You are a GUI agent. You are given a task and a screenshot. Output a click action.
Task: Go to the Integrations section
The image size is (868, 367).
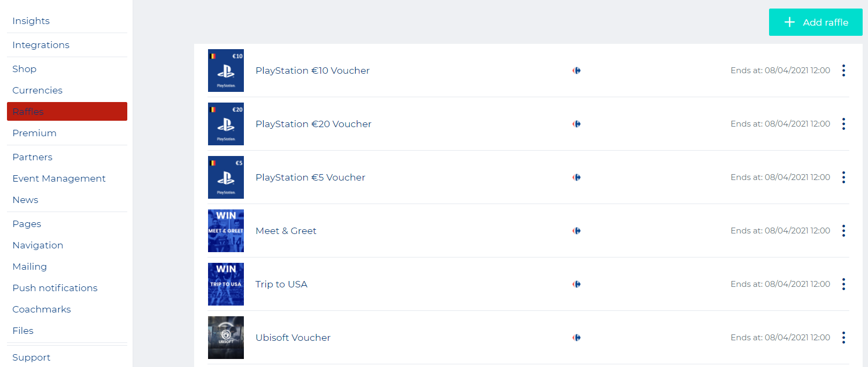[41, 45]
